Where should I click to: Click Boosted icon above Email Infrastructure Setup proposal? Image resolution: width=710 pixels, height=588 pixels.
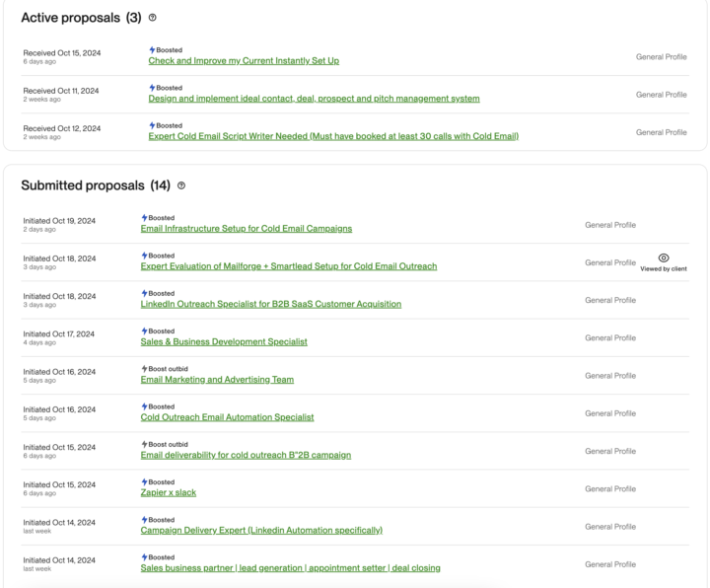pyautogui.click(x=144, y=218)
